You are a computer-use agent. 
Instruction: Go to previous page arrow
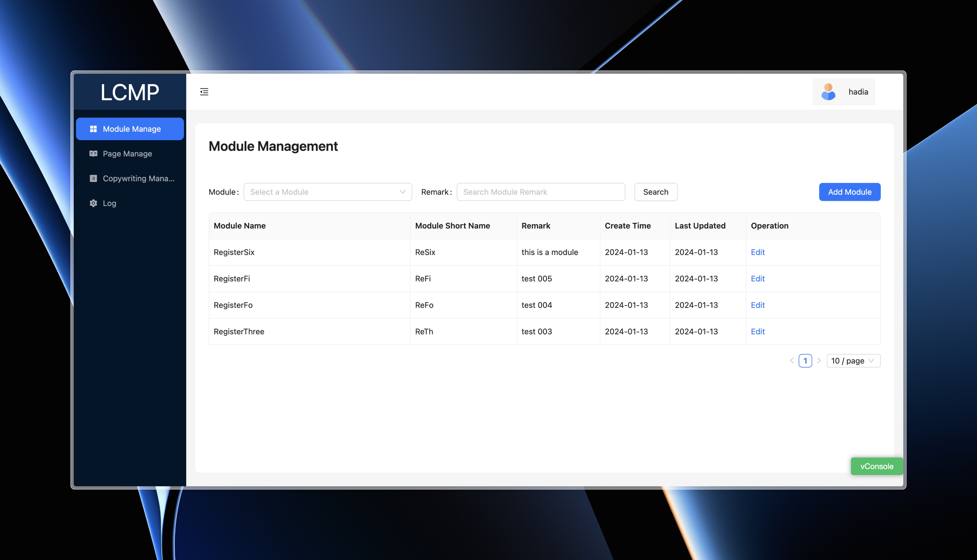[x=792, y=361]
